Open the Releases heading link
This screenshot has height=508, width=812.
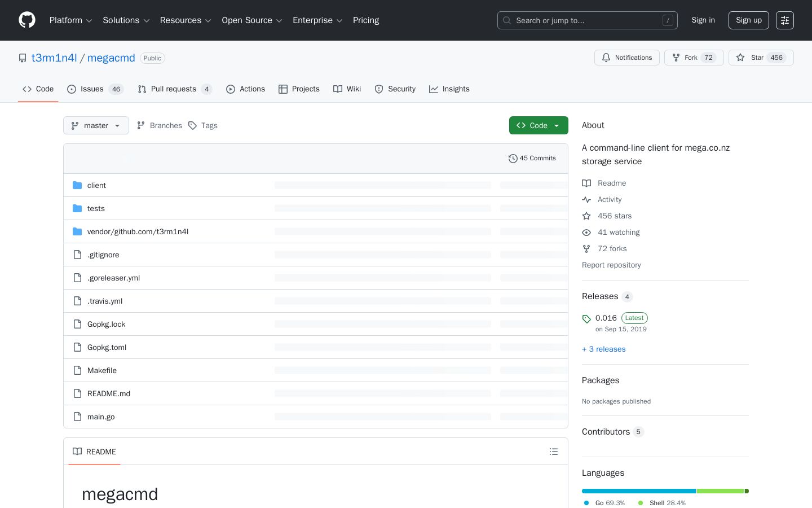[x=607, y=296]
